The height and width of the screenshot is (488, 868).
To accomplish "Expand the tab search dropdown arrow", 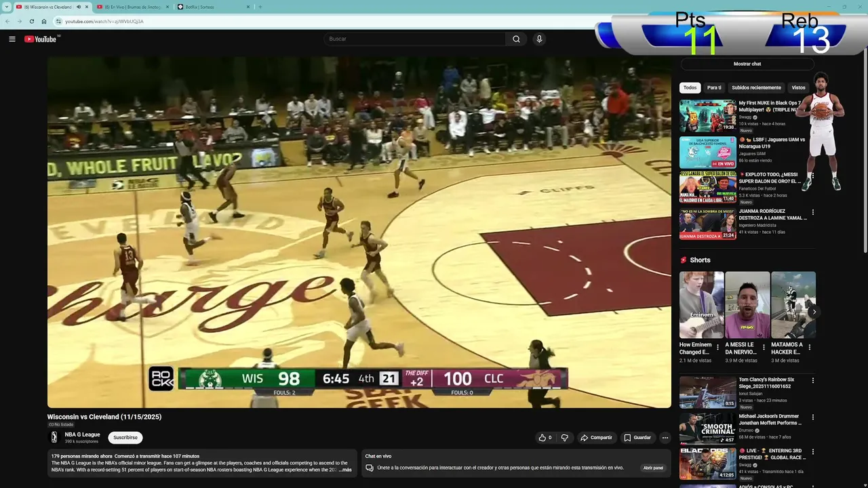I will click(x=6, y=7).
